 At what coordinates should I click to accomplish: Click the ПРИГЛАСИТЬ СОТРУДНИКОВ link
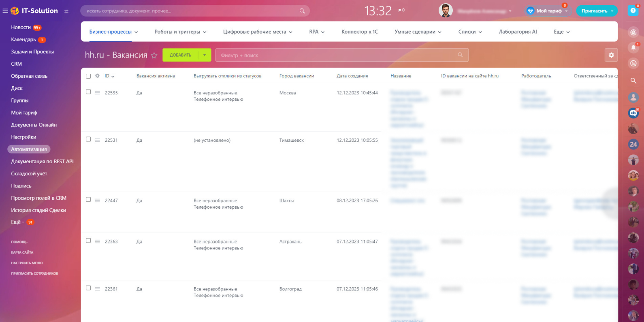pos(34,273)
